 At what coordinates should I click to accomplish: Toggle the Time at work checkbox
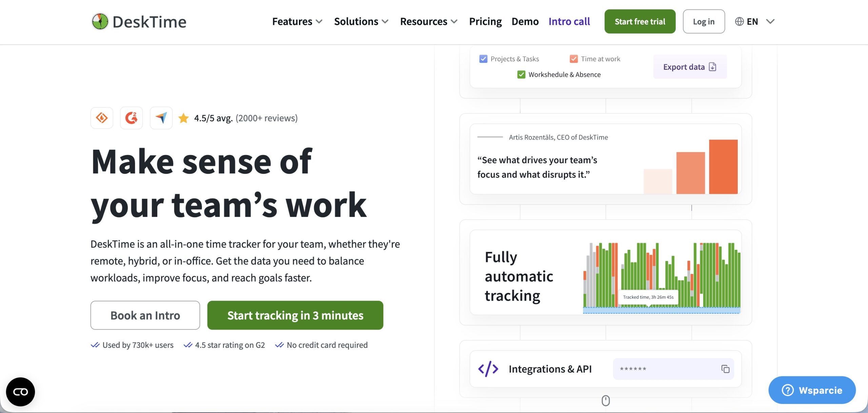click(574, 59)
